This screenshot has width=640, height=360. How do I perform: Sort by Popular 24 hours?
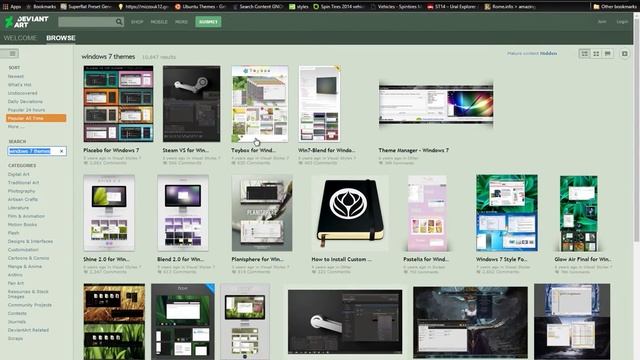(26, 110)
